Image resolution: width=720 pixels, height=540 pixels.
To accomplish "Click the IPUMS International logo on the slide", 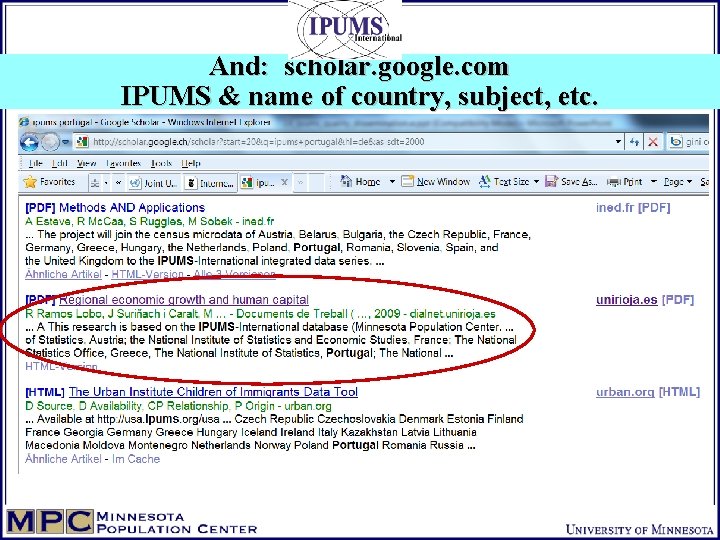I will coord(345,28).
